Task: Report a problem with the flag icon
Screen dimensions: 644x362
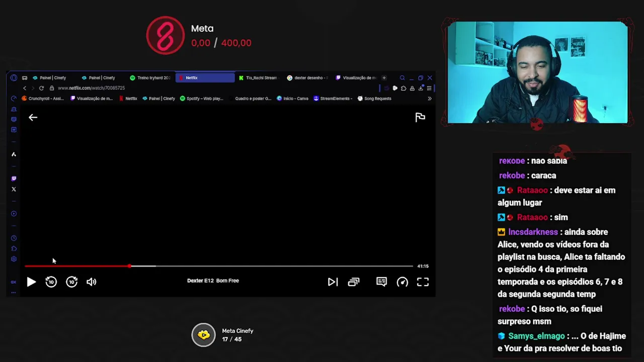Action: point(420,117)
